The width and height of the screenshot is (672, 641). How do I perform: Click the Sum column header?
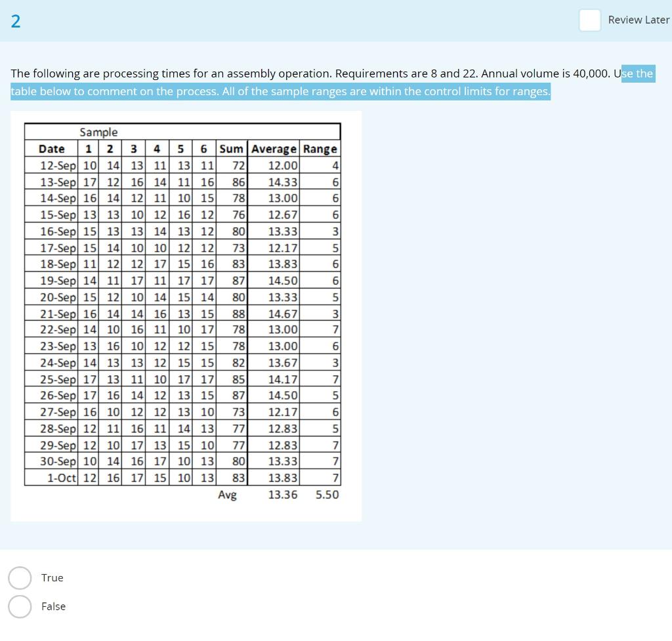231,149
